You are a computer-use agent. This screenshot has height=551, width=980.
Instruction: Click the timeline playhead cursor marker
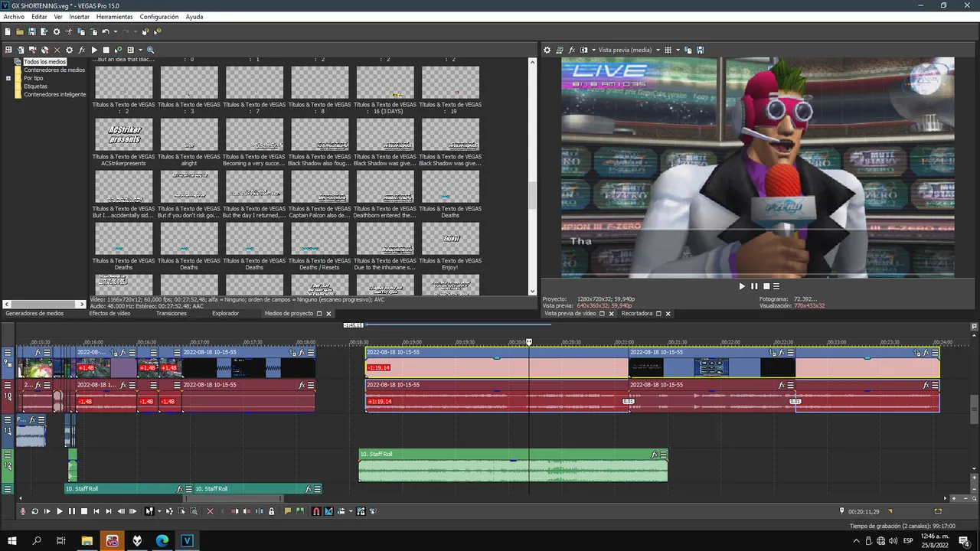[x=528, y=342]
